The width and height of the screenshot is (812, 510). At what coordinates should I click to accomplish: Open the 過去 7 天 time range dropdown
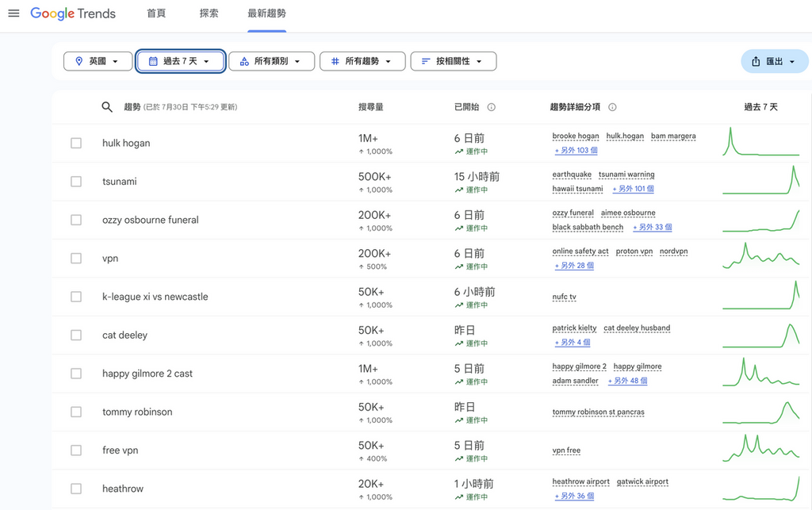(180, 61)
